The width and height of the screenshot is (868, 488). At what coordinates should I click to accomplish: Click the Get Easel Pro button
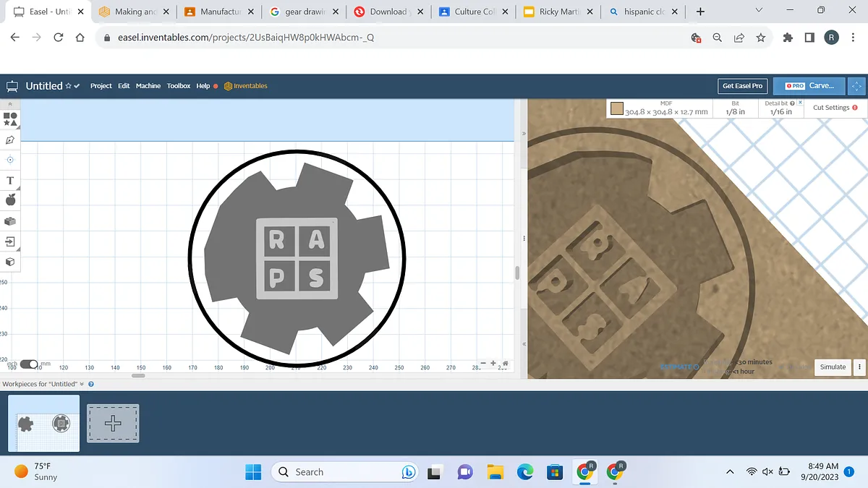click(742, 85)
